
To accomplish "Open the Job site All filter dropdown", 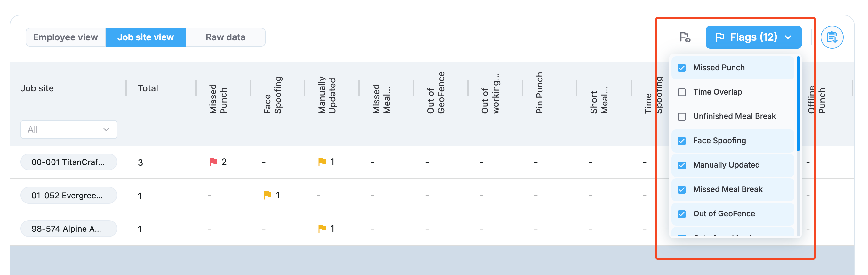I will (69, 129).
